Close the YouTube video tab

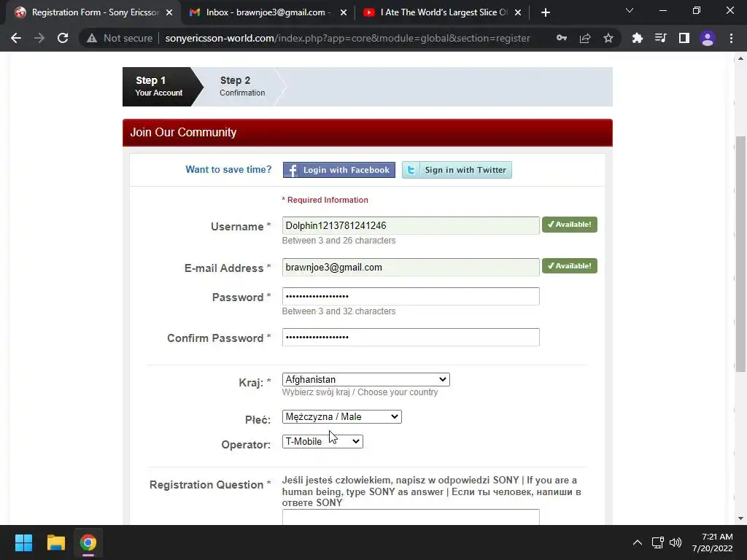(518, 12)
